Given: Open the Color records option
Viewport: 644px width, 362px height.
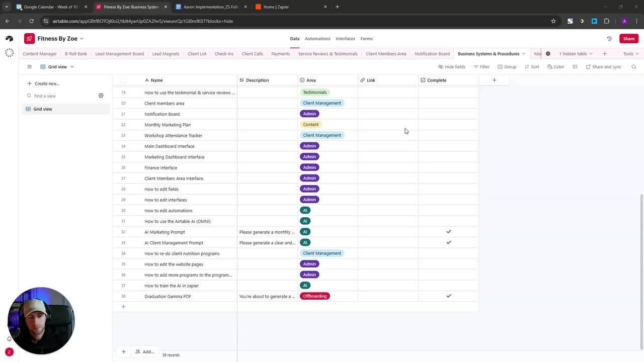Looking at the screenshot, I should click(555, 67).
